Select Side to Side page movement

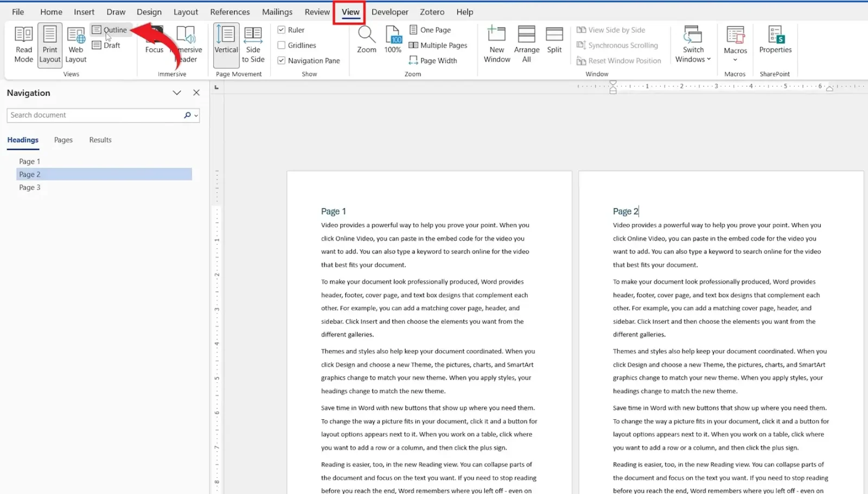point(253,44)
